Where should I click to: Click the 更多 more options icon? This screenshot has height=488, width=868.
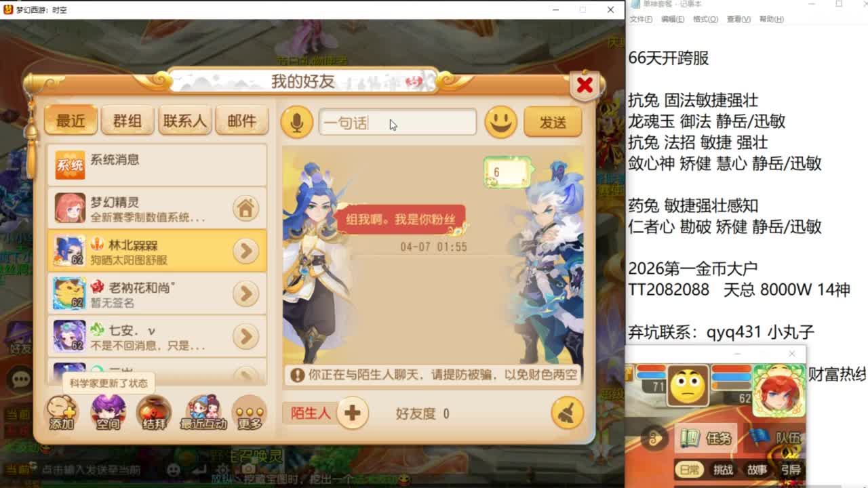point(249,413)
